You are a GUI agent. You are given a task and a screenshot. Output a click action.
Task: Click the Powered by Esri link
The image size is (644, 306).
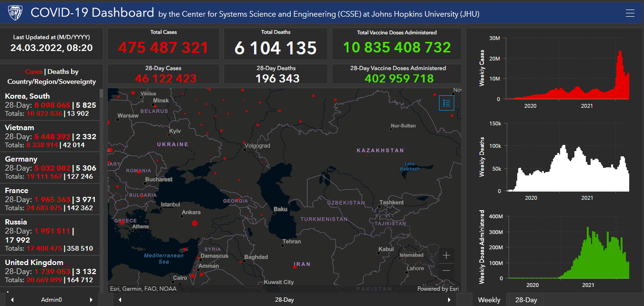pos(438,289)
